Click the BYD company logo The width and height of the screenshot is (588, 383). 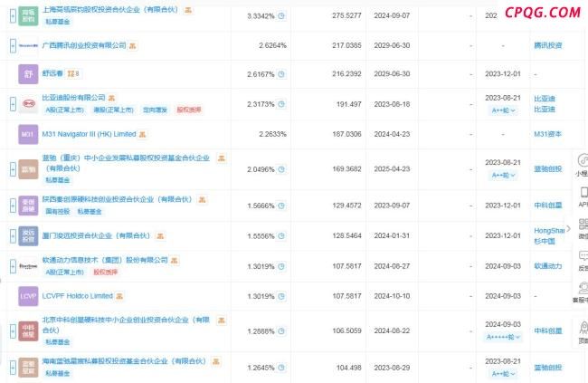tap(28, 103)
